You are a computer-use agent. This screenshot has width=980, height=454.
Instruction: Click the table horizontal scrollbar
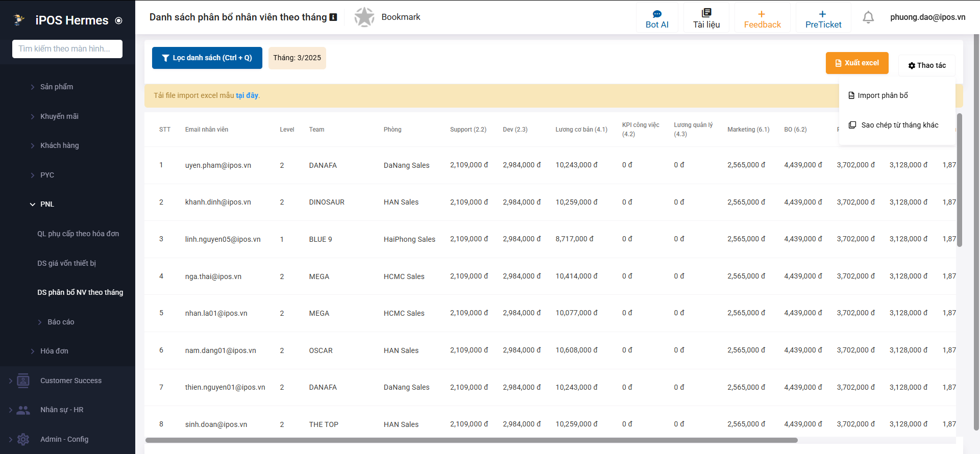tap(471, 440)
